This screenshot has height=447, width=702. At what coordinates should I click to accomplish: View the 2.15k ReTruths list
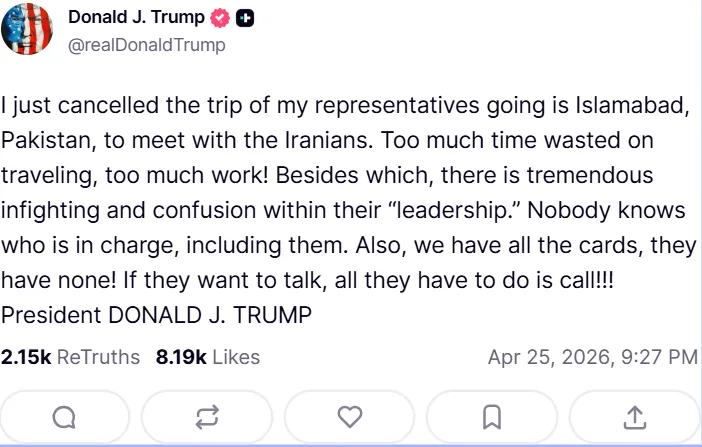(70, 357)
